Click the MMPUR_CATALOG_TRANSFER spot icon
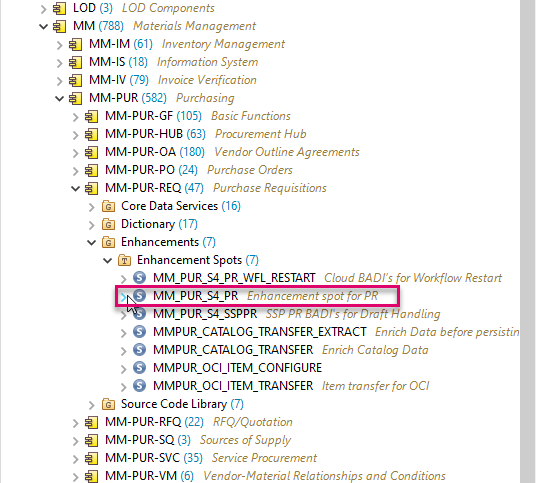 (139, 349)
